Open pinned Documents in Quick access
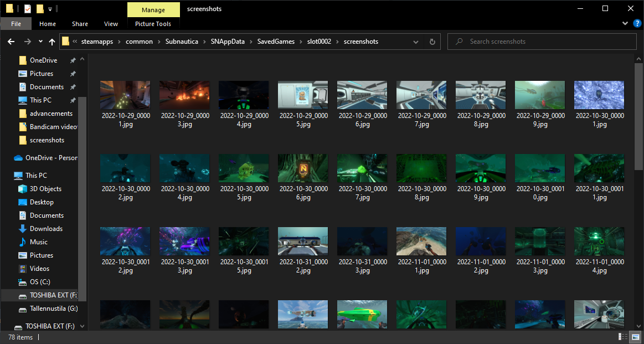This screenshot has width=644, height=344. (47, 87)
